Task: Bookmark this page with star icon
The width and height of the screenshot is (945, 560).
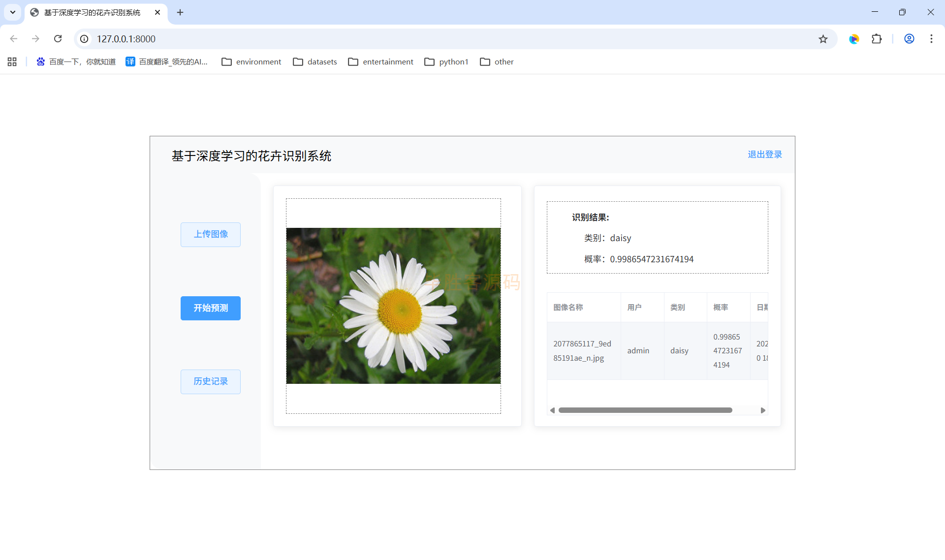Action: pos(823,39)
